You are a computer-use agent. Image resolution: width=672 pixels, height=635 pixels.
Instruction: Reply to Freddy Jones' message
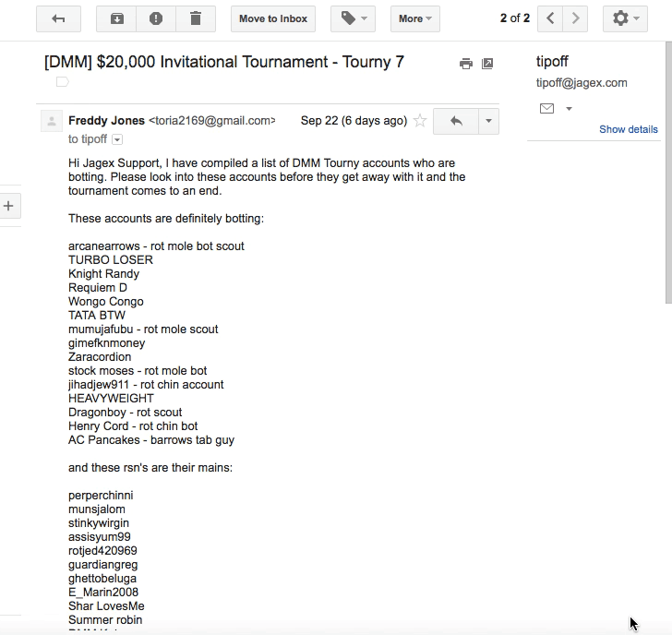456,121
